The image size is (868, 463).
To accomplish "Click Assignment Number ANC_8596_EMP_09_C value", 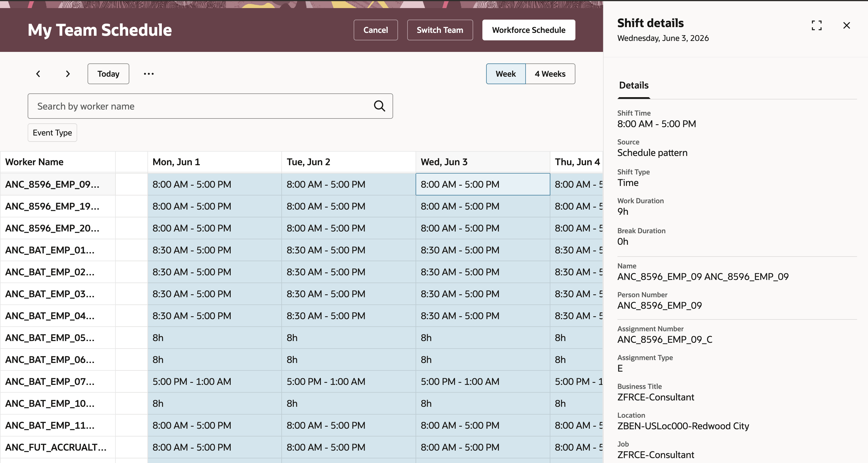I will [665, 340].
